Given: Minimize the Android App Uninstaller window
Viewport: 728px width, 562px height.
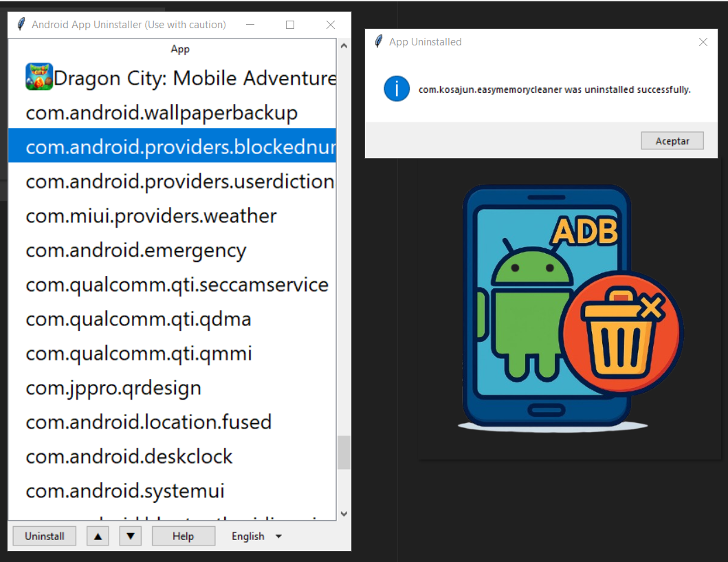Looking at the screenshot, I should [250, 24].
